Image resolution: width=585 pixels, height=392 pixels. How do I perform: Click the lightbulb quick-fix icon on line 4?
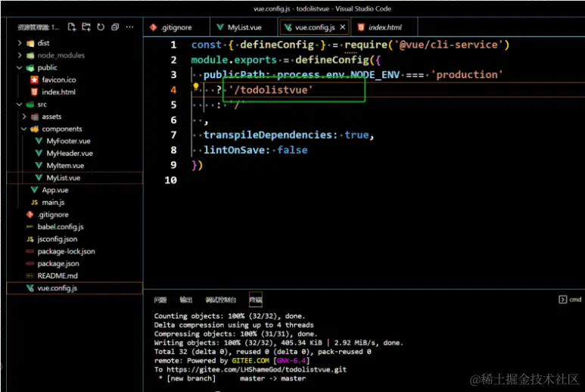tap(195, 87)
